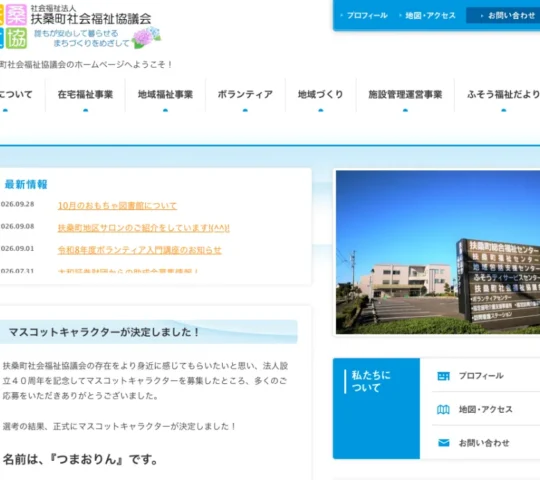Click the date 026.09.08 in news list
The height and width of the screenshot is (480, 540).
[x=17, y=226]
